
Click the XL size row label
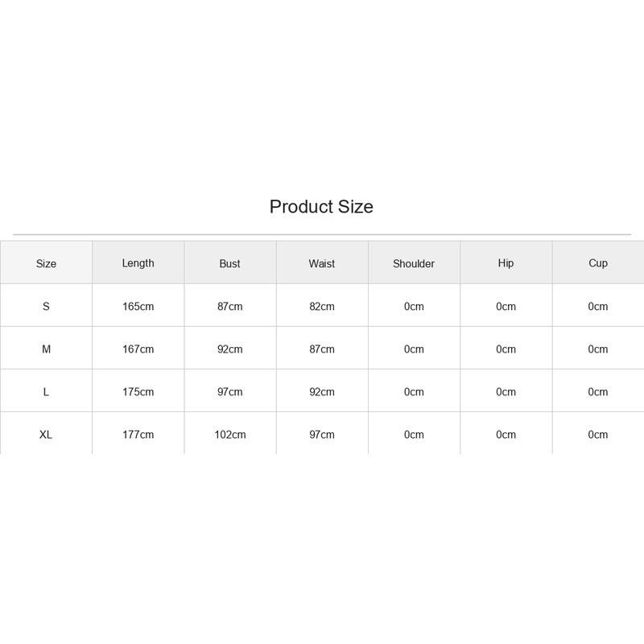pos(46,434)
